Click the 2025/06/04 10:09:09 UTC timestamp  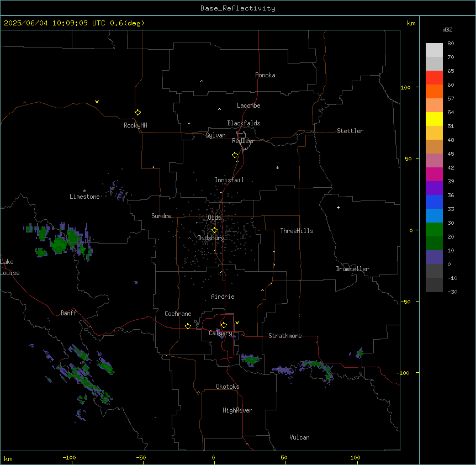tap(55, 23)
